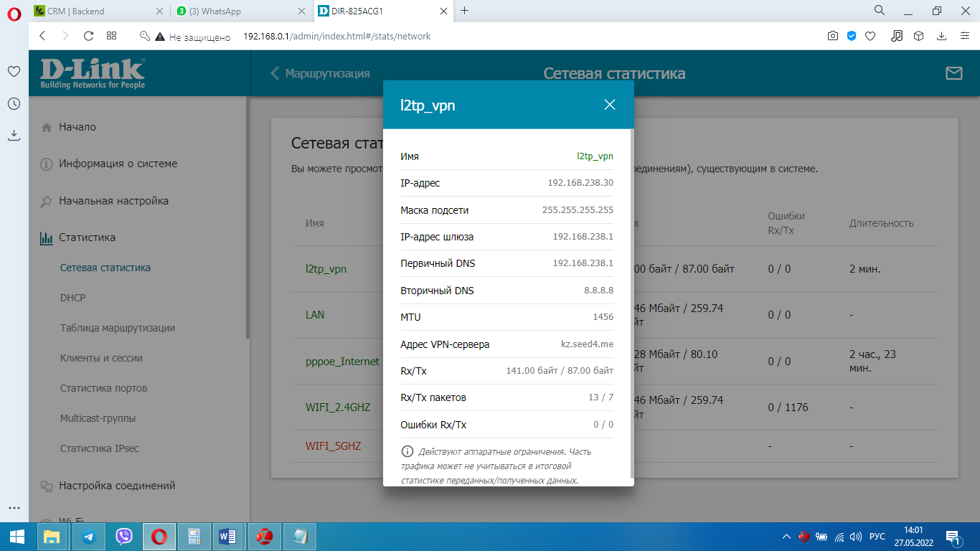This screenshot has height=551, width=980.
Task: Open the mail notifications icon
Action: coord(953,73)
